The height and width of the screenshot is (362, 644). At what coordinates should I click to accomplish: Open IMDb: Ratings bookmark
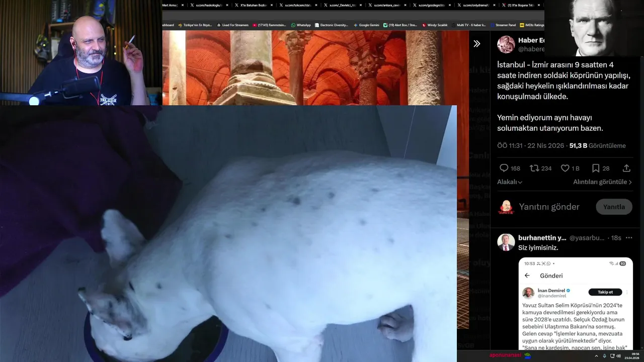click(x=532, y=25)
